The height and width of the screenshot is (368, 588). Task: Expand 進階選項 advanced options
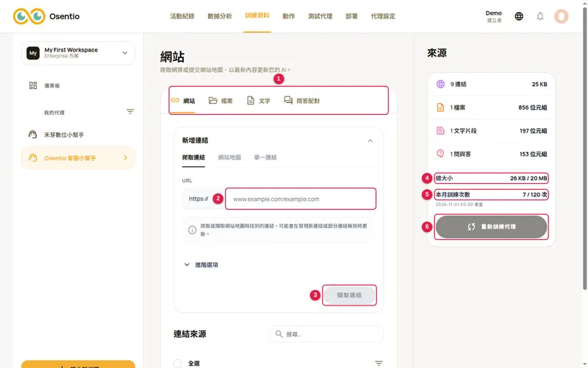click(x=201, y=265)
